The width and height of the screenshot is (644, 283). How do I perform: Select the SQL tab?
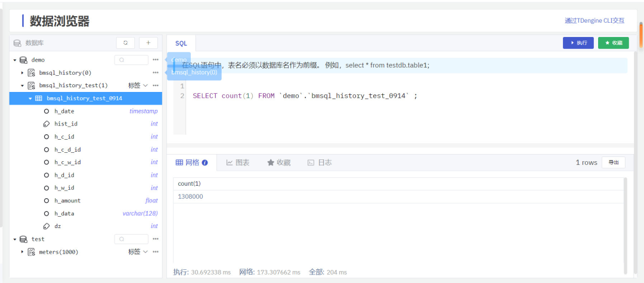click(x=181, y=43)
